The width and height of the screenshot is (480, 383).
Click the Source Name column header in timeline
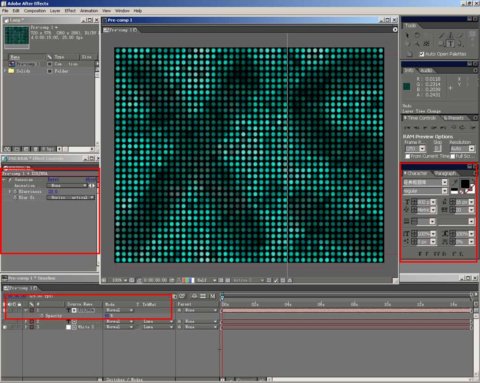click(x=80, y=304)
